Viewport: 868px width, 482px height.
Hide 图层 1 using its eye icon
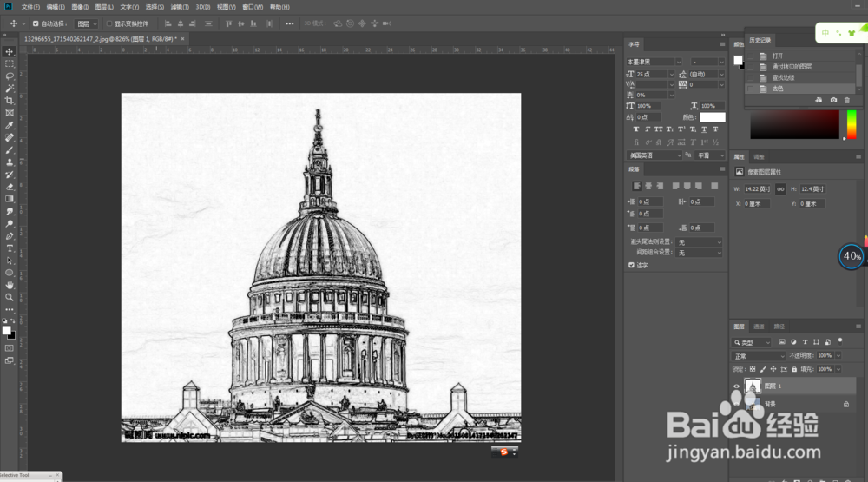(736, 386)
